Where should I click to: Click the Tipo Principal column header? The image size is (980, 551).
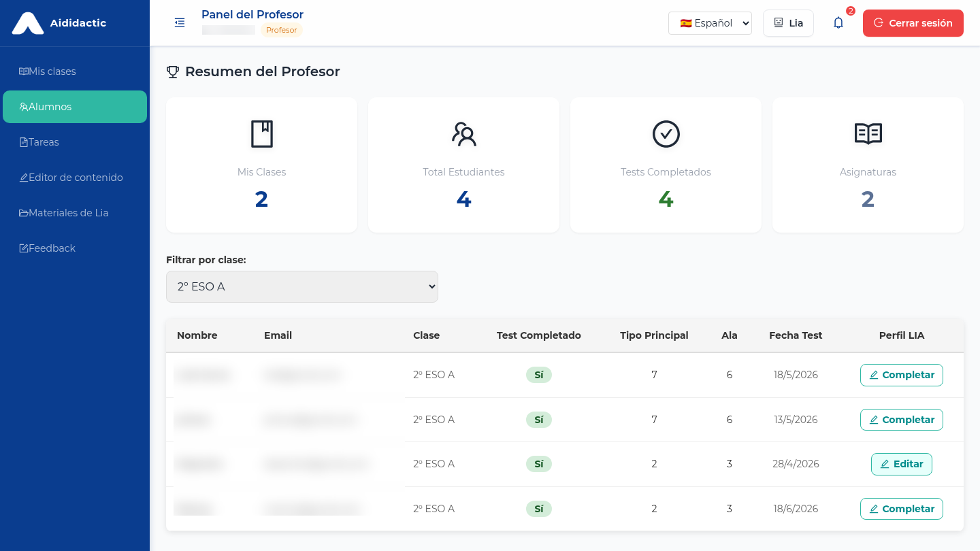pyautogui.click(x=654, y=335)
